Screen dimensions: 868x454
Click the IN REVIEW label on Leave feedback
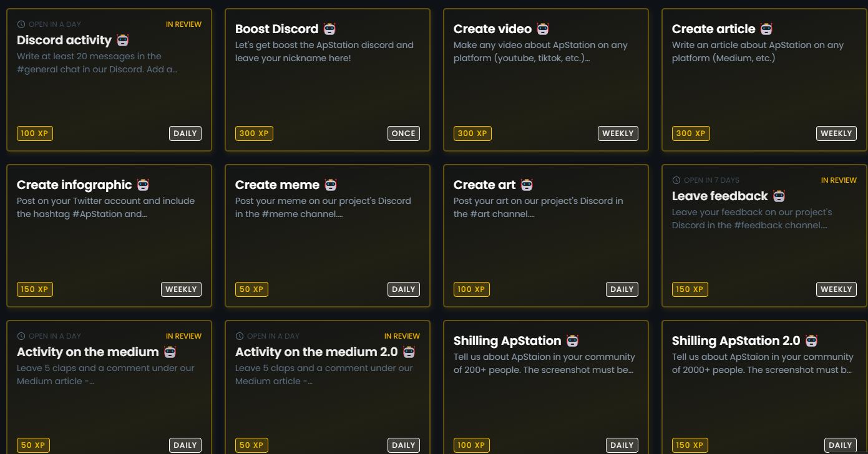pyautogui.click(x=839, y=180)
